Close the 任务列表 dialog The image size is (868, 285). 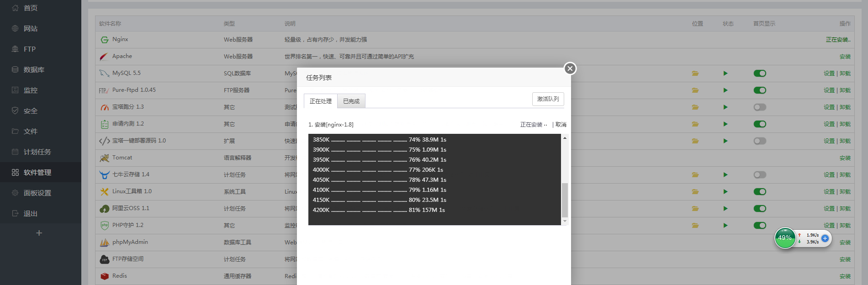click(570, 69)
